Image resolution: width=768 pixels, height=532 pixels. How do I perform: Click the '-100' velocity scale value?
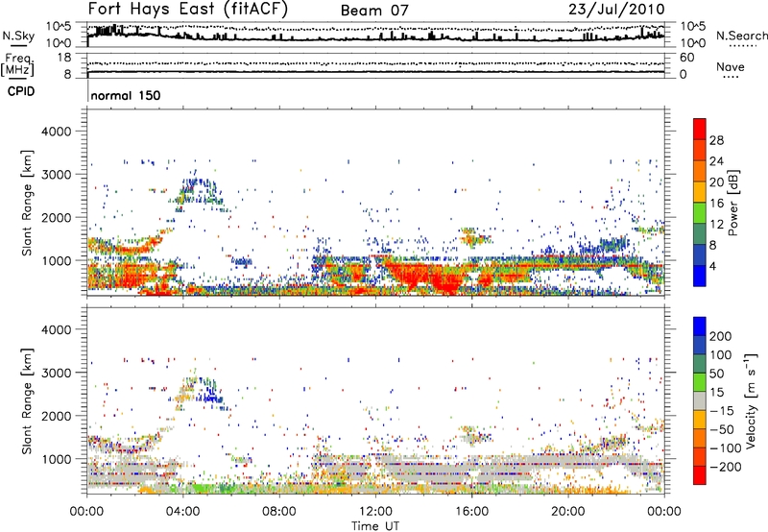click(x=725, y=448)
